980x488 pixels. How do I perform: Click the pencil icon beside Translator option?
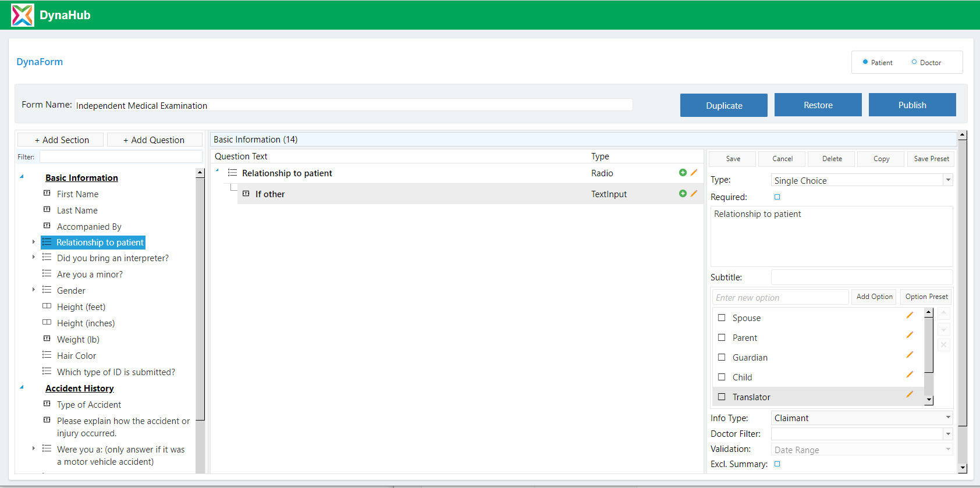pyautogui.click(x=910, y=394)
